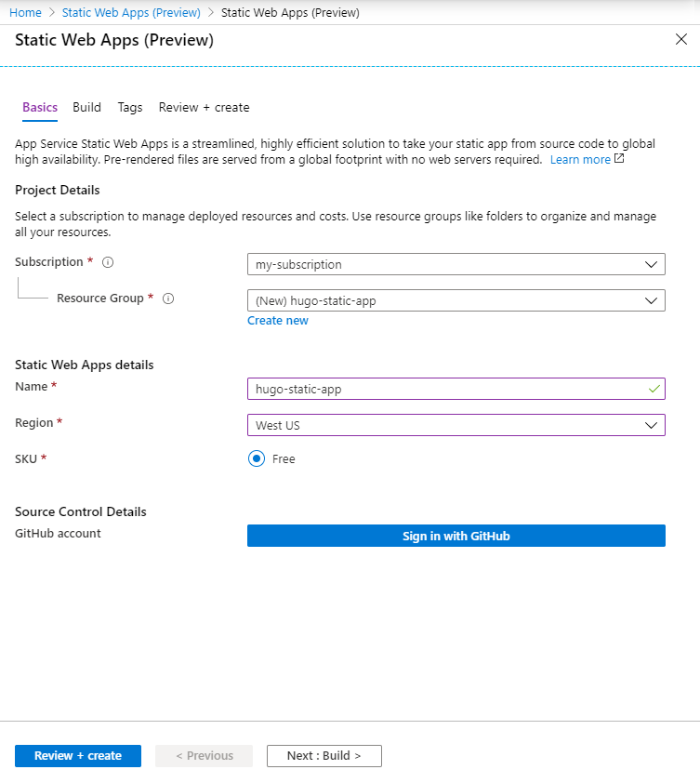Click the GitHub account label
The width and height of the screenshot is (700, 783).
coord(58,534)
